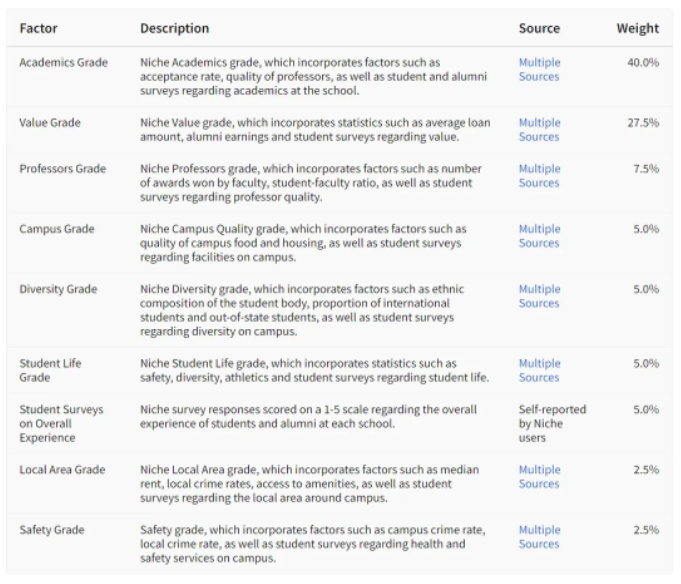Select the 40.0% weight value
Screen dimensions: 681x584
tap(643, 63)
